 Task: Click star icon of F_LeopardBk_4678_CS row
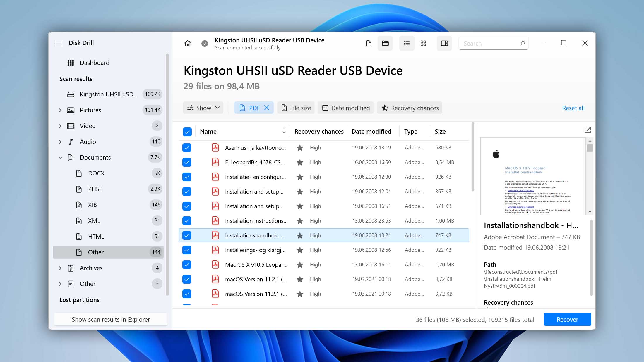pos(300,162)
